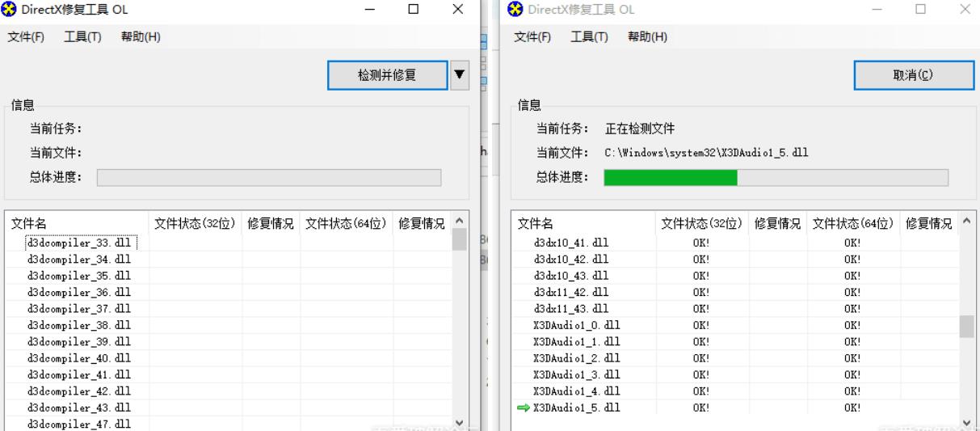Click the DirectX app icon in left window title bar
Viewport: 980px width, 431px height.
10,10
